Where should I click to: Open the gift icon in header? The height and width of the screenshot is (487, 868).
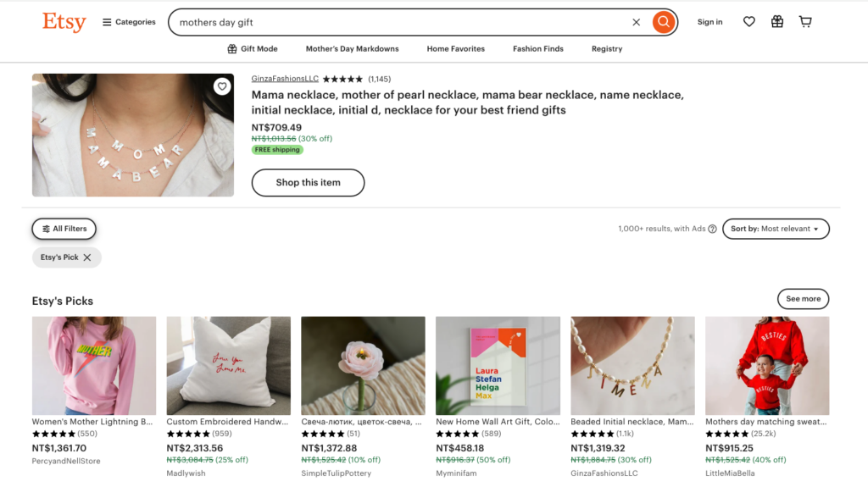(x=777, y=22)
